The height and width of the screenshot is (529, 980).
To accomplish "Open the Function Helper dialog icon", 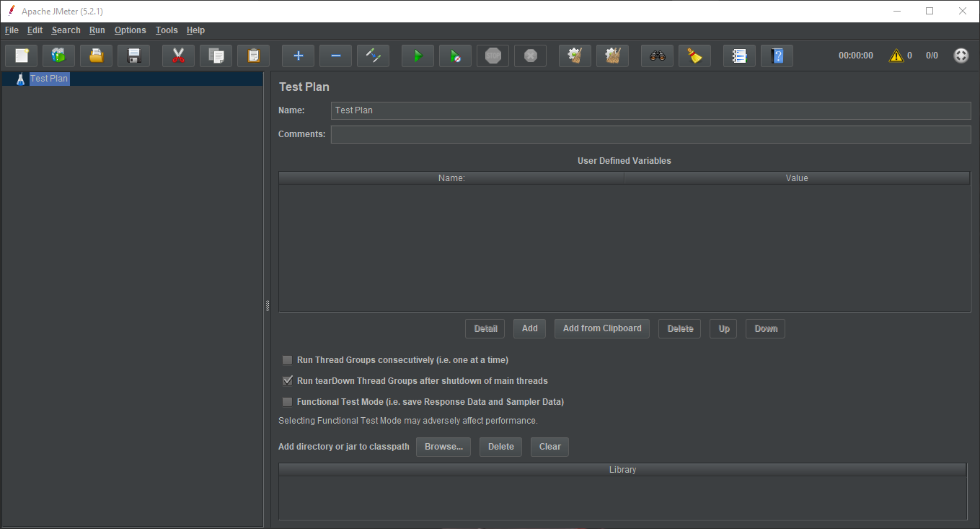I will pos(739,55).
